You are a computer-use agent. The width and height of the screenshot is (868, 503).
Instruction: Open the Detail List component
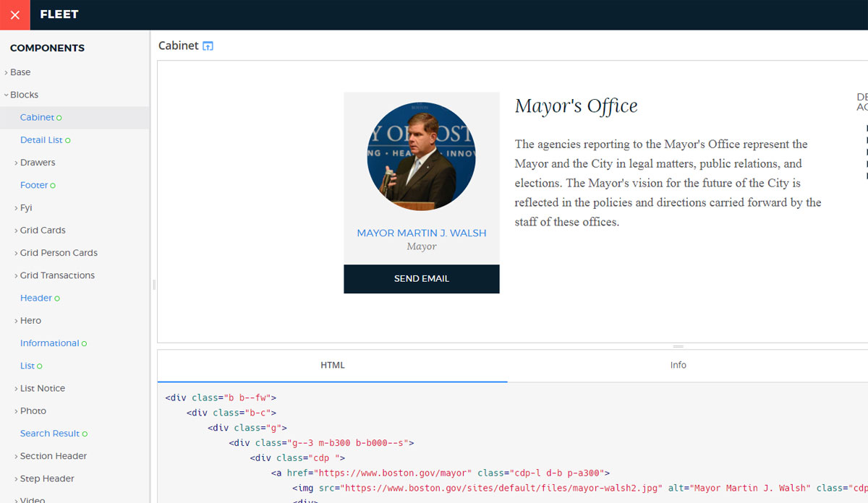41,140
